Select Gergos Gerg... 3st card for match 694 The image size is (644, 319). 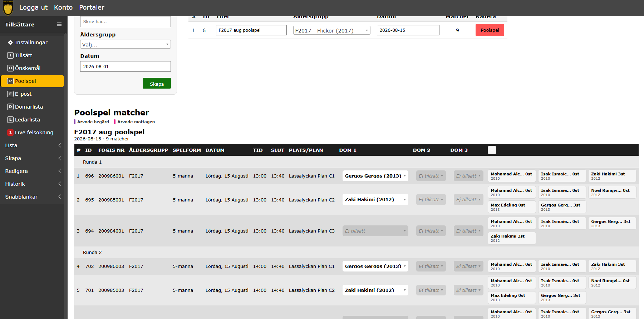point(612,223)
